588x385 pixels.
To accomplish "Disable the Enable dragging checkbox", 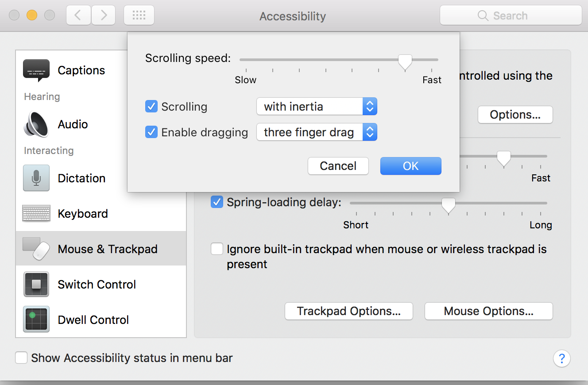I will click(x=151, y=132).
